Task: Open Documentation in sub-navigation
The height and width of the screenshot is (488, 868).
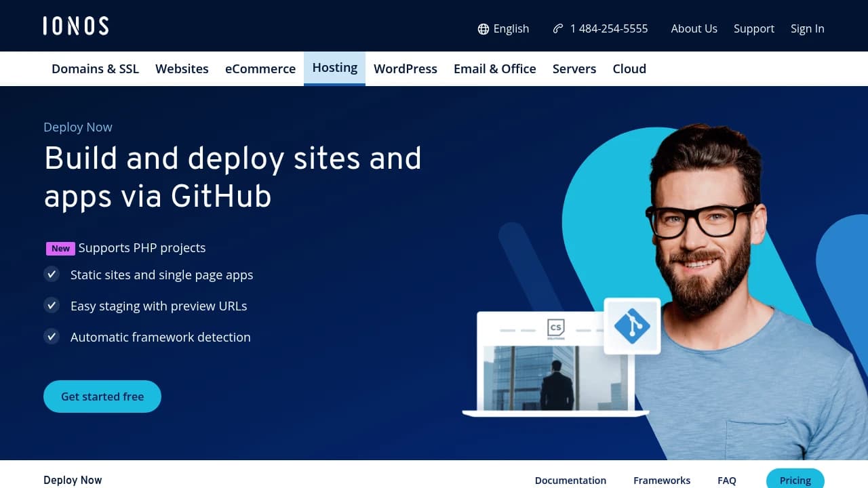Action: [570, 480]
